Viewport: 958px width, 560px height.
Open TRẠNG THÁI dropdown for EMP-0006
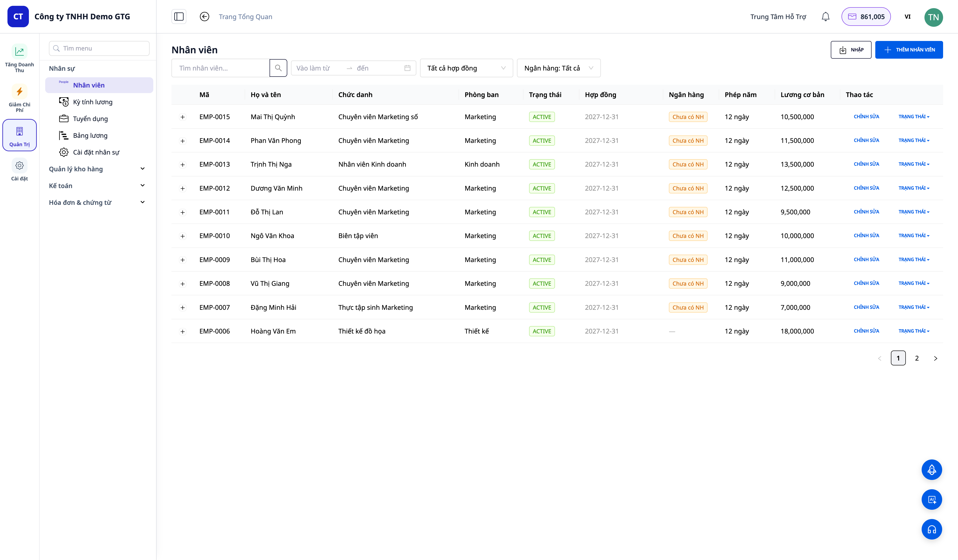pos(914,331)
